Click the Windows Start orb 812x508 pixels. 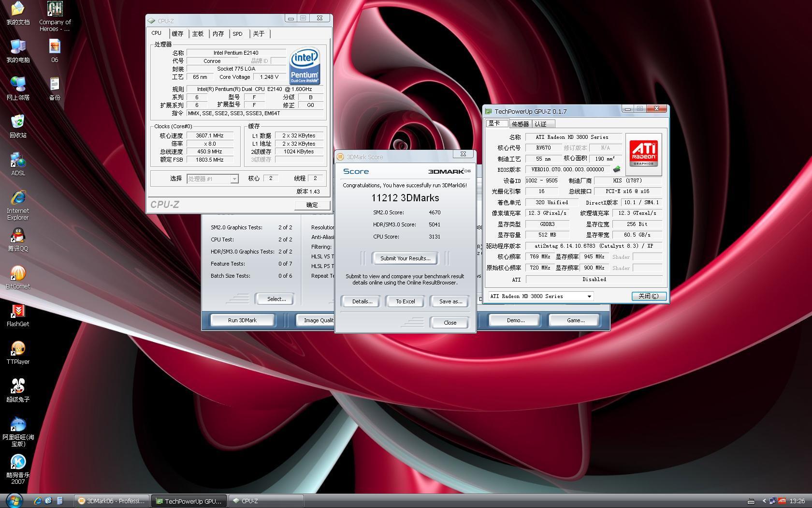click(x=14, y=500)
